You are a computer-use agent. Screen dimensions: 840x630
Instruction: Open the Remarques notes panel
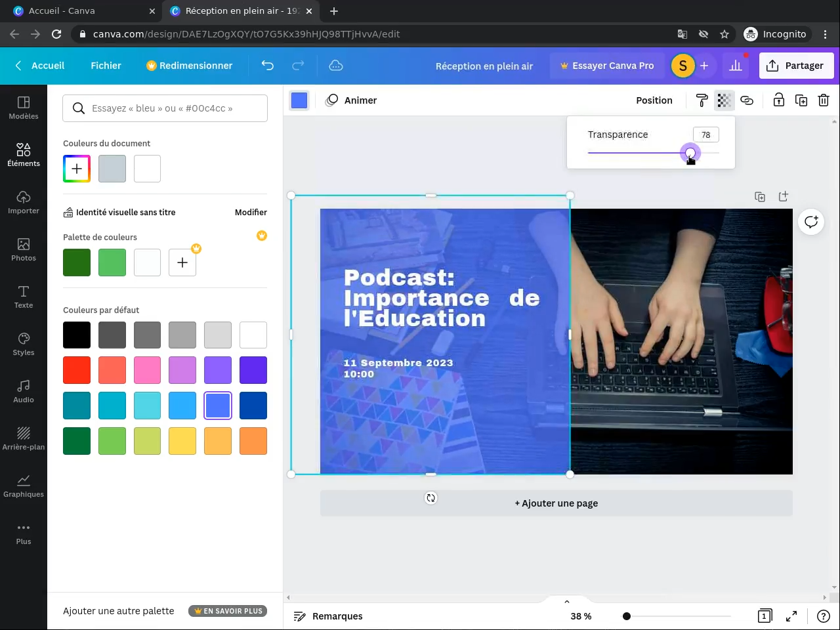click(328, 616)
